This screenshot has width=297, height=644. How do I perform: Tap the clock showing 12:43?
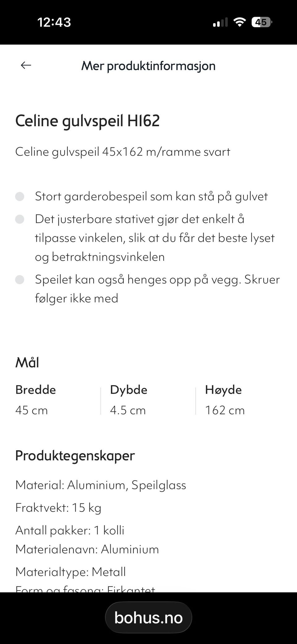[x=53, y=22]
